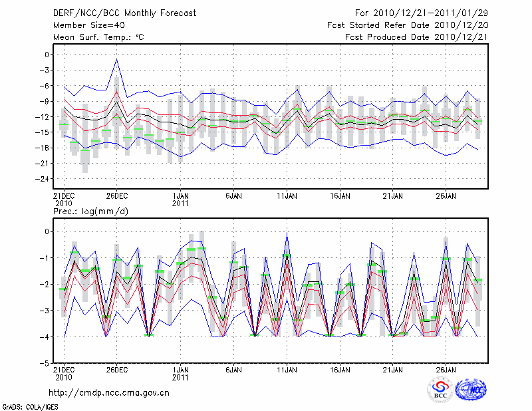Select the -5 value on precipitation axis
Viewport: 532px width, 411px height.
tap(46, 364)
